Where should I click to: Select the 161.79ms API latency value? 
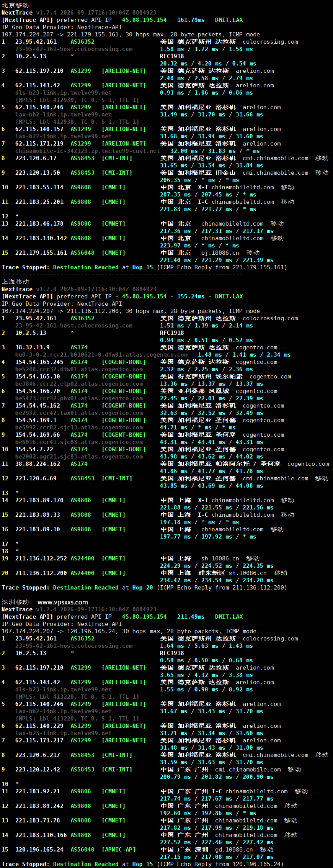point(191,20)
